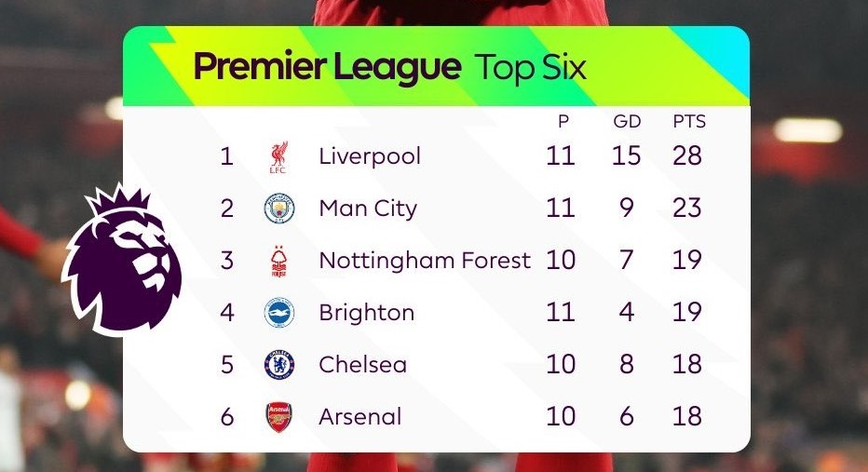Select the Chelsea team name
The width and height of the screenshot is (868, 472).
[362, 364]
